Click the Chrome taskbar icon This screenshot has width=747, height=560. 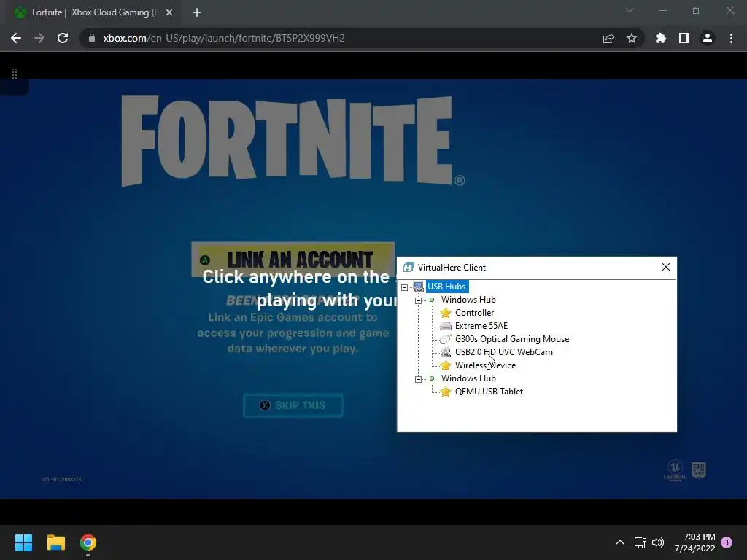pos(88,542)
